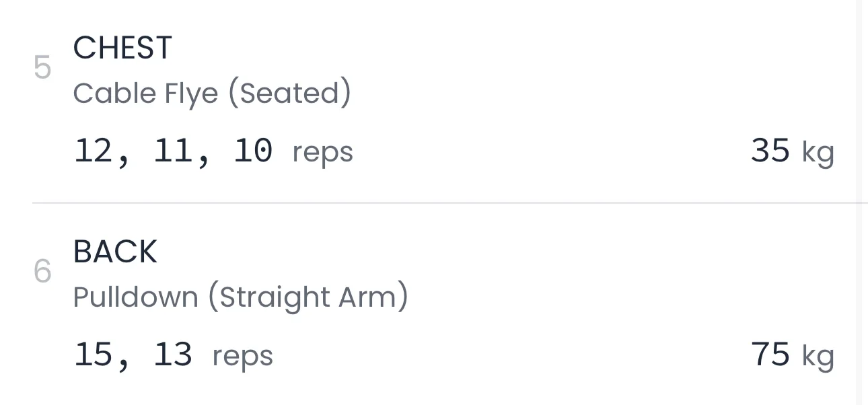Click the index number 5
The image size is (868, 405).
[42, 68]
